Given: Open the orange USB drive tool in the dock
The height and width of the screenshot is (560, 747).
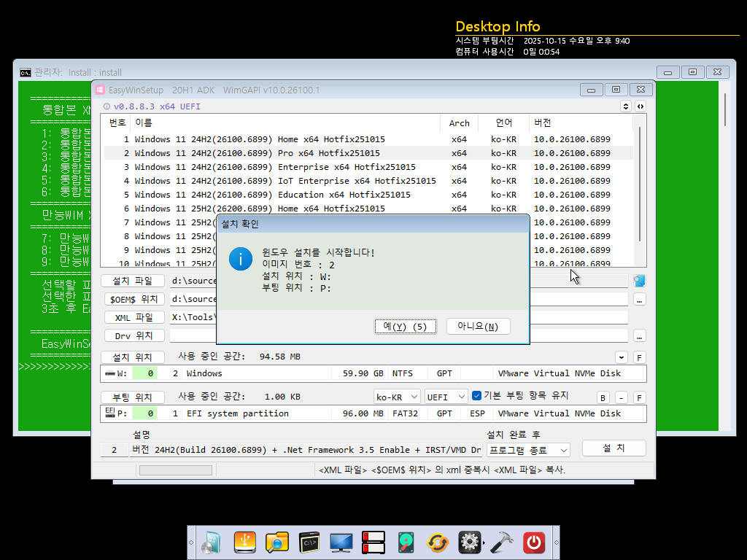Looking at the screenshot, I should 245,542.
